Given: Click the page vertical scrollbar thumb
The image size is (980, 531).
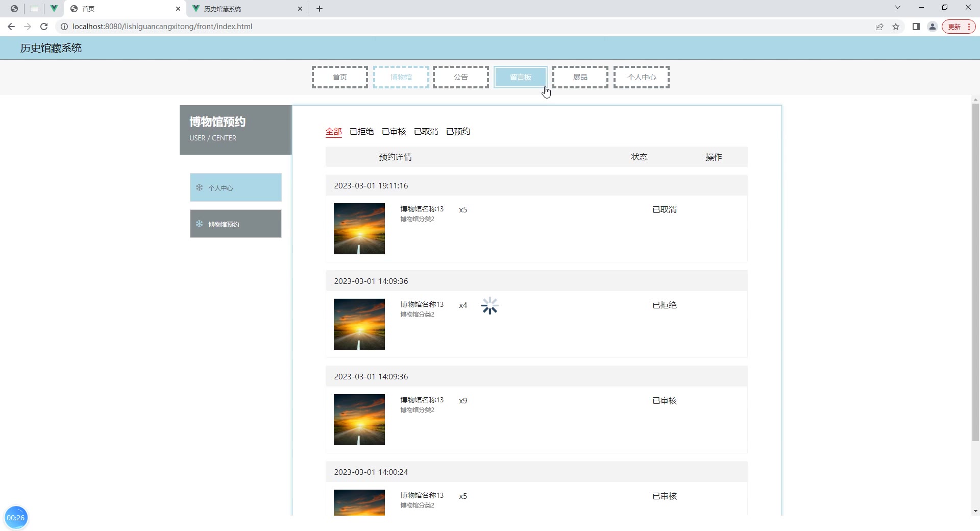Looking at the screenshot, I should [975, 272].
